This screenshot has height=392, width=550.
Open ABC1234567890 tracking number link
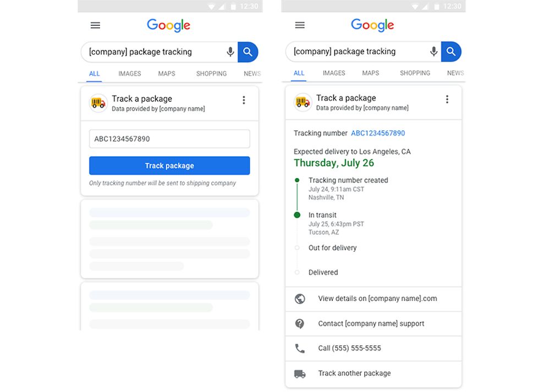tap(378, 133)
